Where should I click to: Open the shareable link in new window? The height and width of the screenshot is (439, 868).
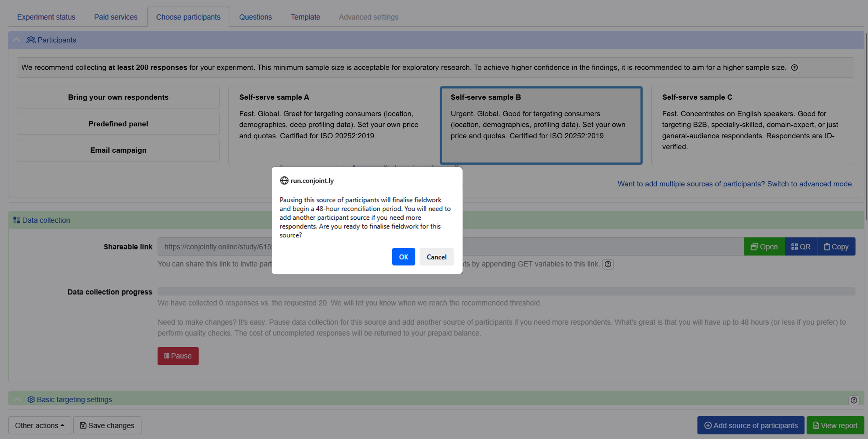pos(764,247)
